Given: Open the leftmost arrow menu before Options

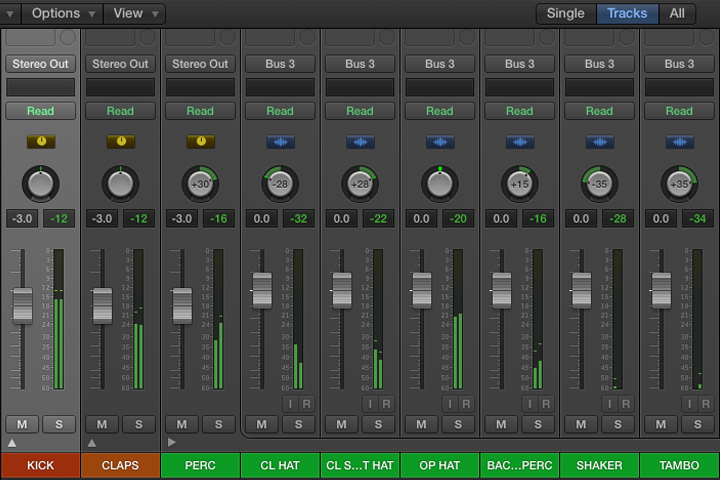Looking at the screenshot, I should 10,14.
